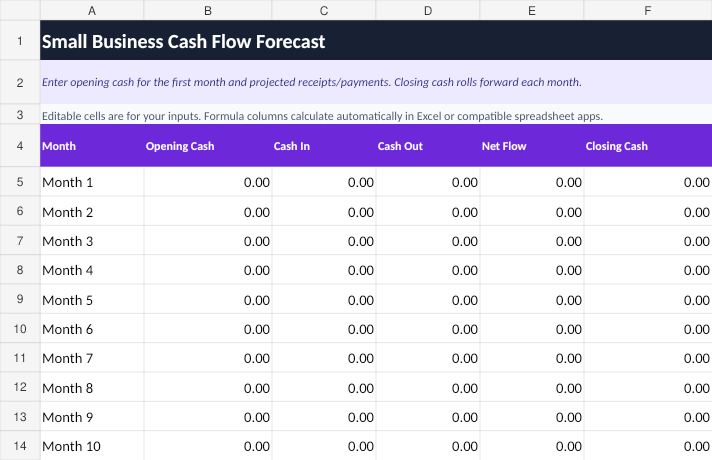Screen dimensions: 712x460
Task: Select row 12 header
Action: [20, 387]
